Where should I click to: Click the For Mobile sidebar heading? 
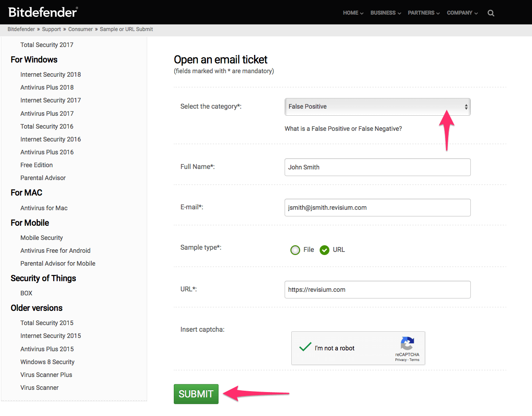[x=30, y=223]
